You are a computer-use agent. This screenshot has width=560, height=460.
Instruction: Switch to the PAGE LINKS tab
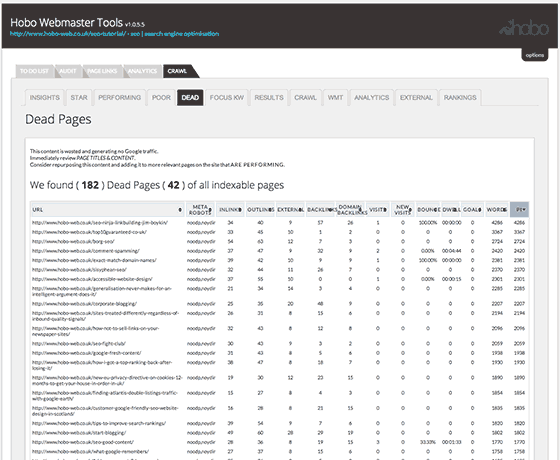click(102, 71)
